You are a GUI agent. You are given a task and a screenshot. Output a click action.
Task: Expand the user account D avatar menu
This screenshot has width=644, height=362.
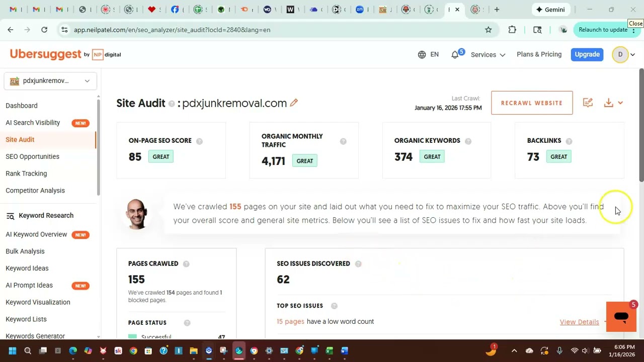point(623,54)
